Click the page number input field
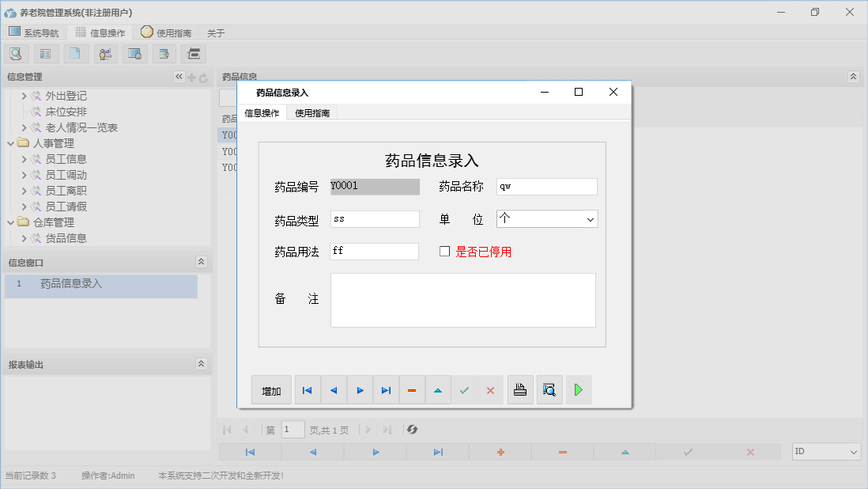The height and width of the screenshot is (489, 868). (x=292, y=430)
